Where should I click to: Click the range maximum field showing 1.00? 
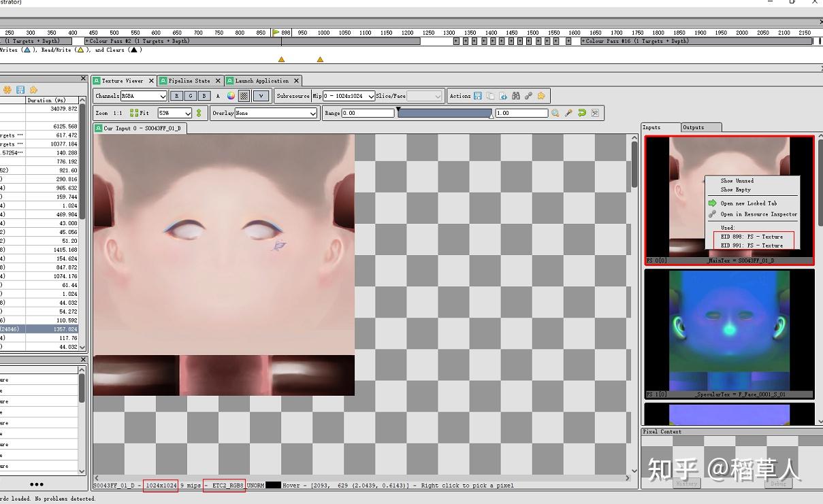[x=521, y=113]
